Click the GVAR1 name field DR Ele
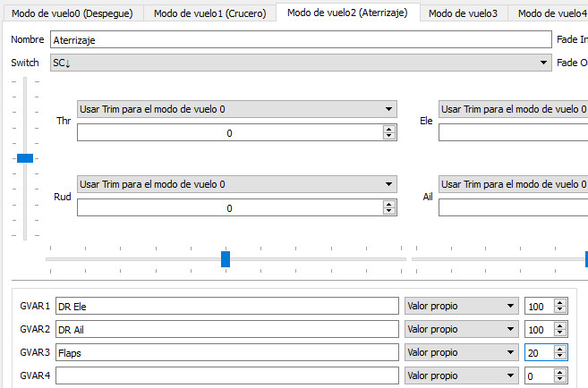 (226, 306)
